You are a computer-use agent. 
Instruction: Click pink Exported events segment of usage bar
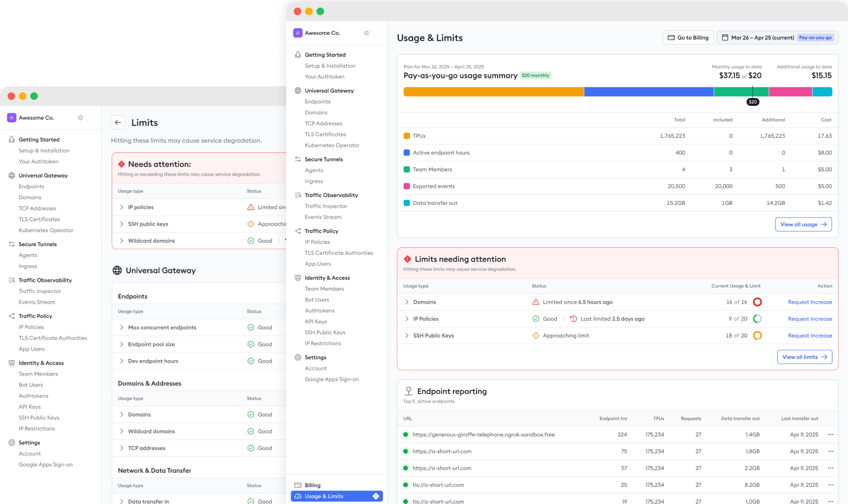790,92
